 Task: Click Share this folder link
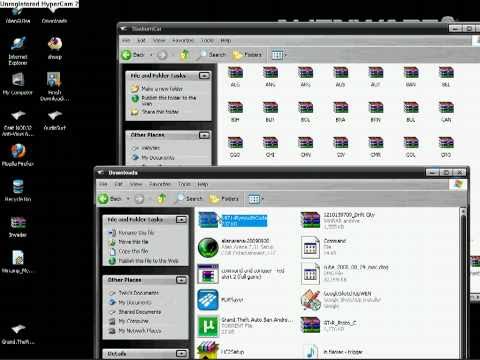point(161,112)
